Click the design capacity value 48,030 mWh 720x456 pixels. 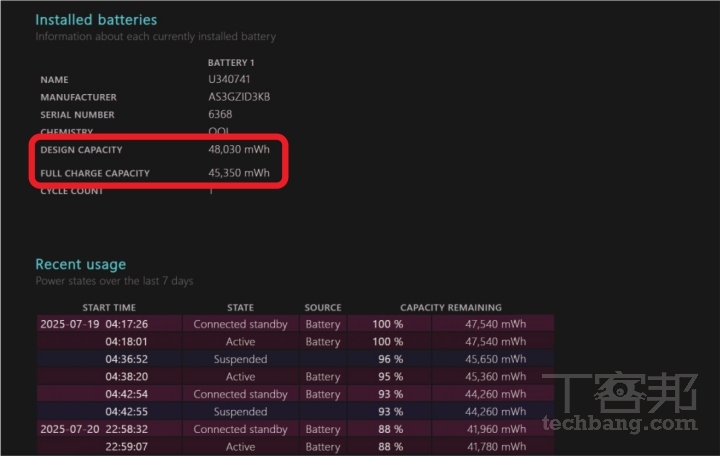[x=238, y=149]
